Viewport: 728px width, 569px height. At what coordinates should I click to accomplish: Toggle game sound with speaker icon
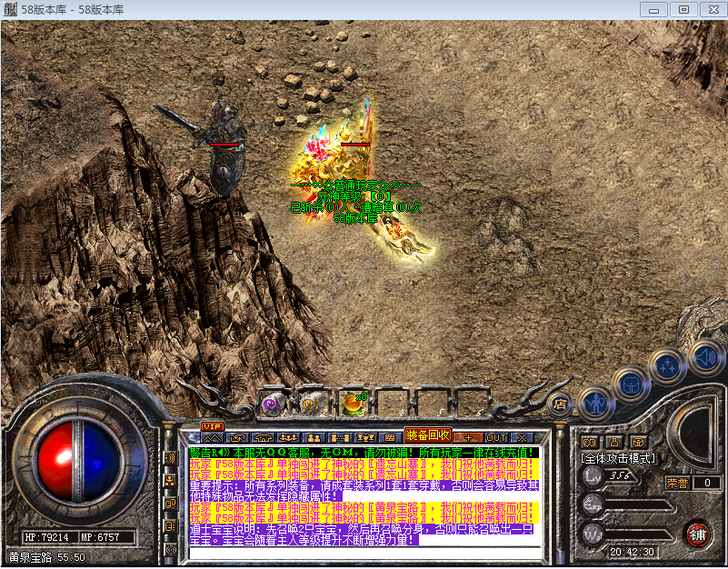(704, 357)
